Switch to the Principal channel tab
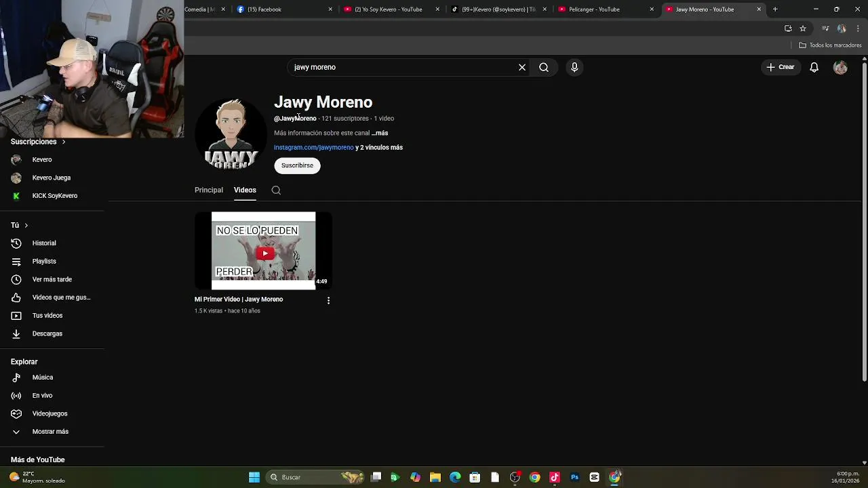Image resolution: width=868 pixels, height=488 pixels. [x=209, y=190]
